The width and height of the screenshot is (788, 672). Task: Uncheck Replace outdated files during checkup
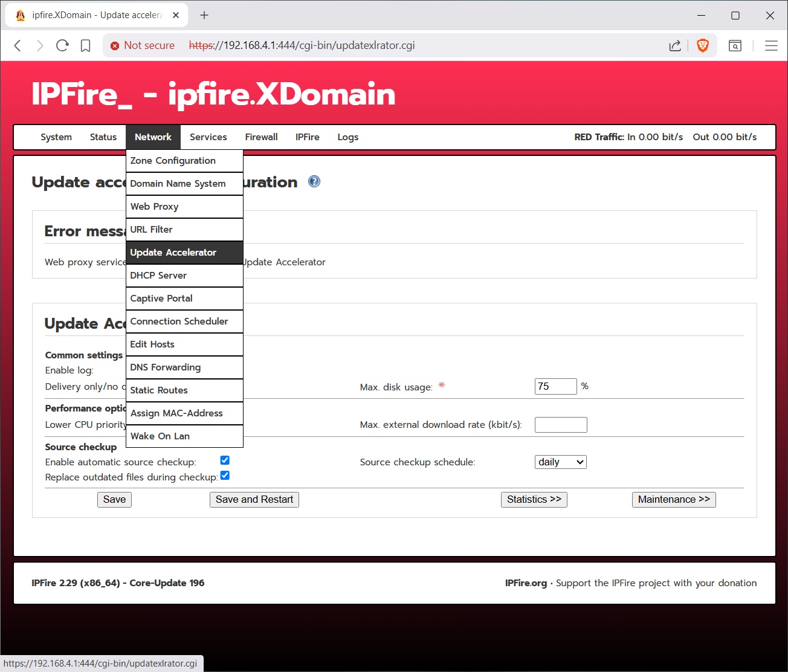point(225,476)
